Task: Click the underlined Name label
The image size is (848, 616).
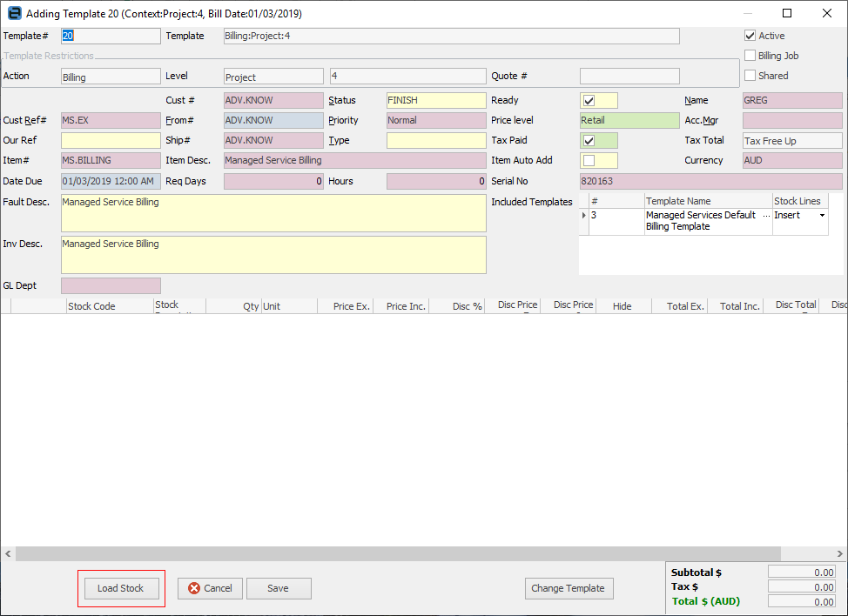Action: [x=697, y=100]
